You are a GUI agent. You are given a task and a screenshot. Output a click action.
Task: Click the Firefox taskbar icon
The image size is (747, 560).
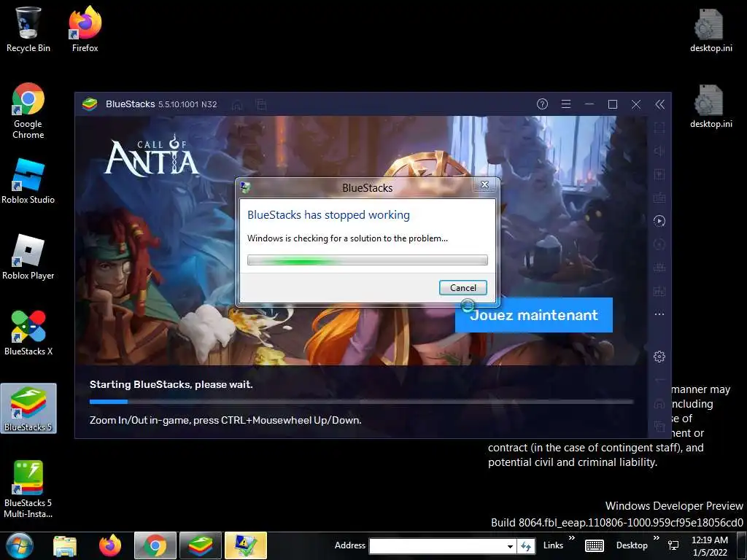(x=110, y=545)
